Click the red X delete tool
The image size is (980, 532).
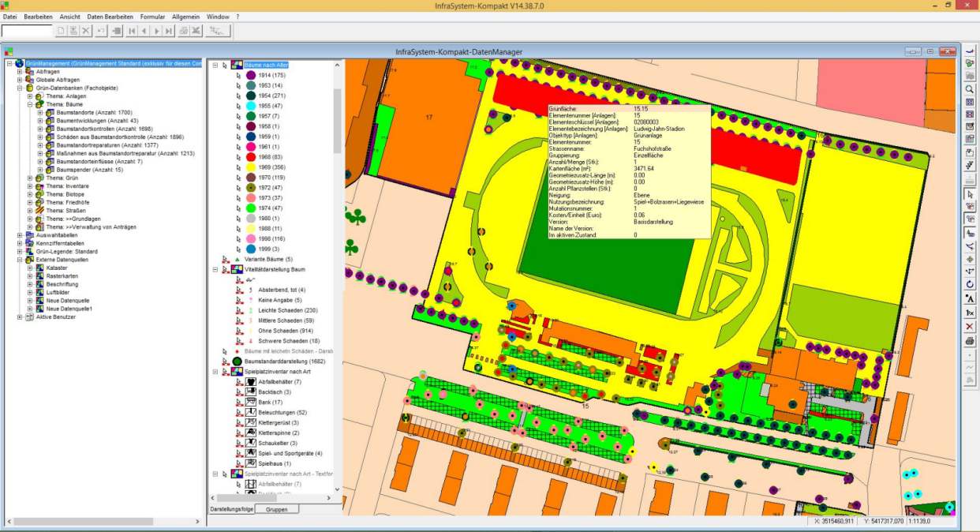970,327
